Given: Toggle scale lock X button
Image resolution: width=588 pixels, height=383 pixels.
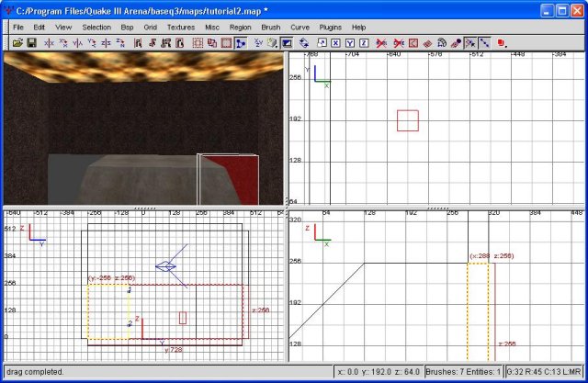Looking at the screenshot, I should [x=335, y=43].
